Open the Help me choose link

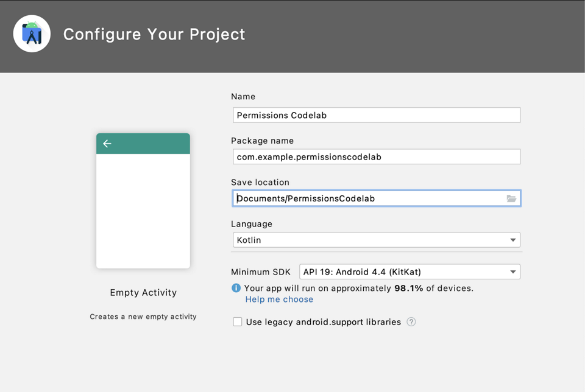coord(279,299)
